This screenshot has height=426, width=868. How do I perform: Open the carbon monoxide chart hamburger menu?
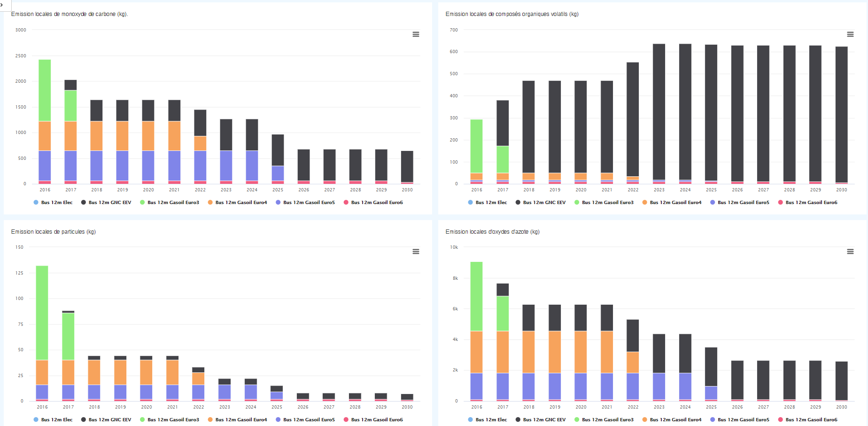tap(416, 34)
